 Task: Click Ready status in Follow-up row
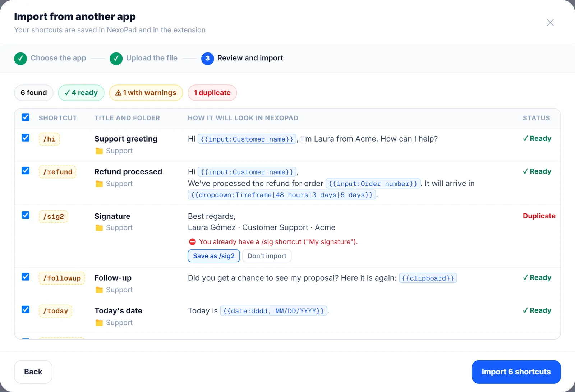537,277
